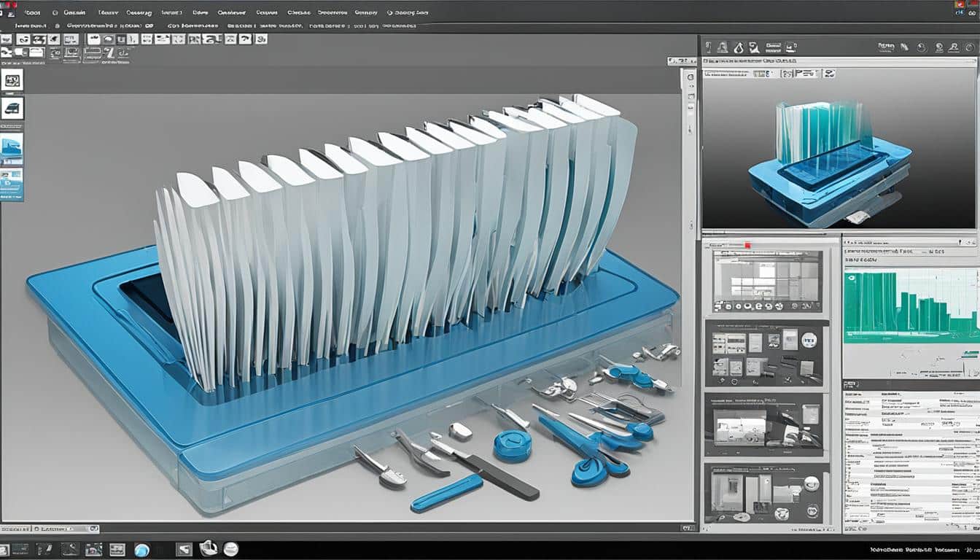
Task: Open the lowest blue thumbnail in left sidebar
Action: click(12, 184)
